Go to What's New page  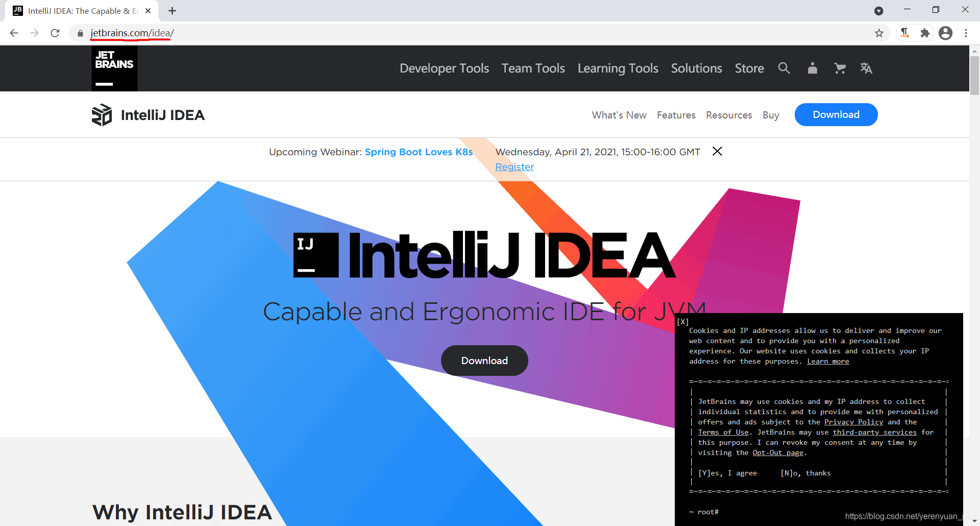click(619, 115)
